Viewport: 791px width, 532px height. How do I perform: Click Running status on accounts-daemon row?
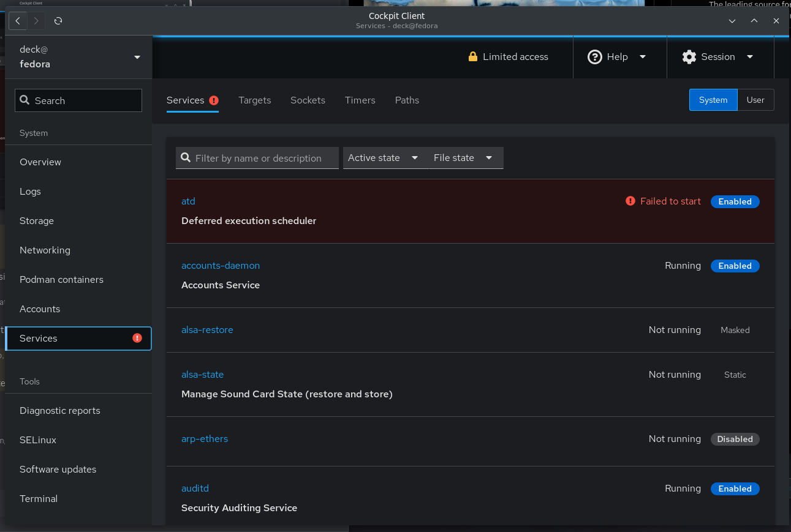pyautogui.click(x=683, y=266)
